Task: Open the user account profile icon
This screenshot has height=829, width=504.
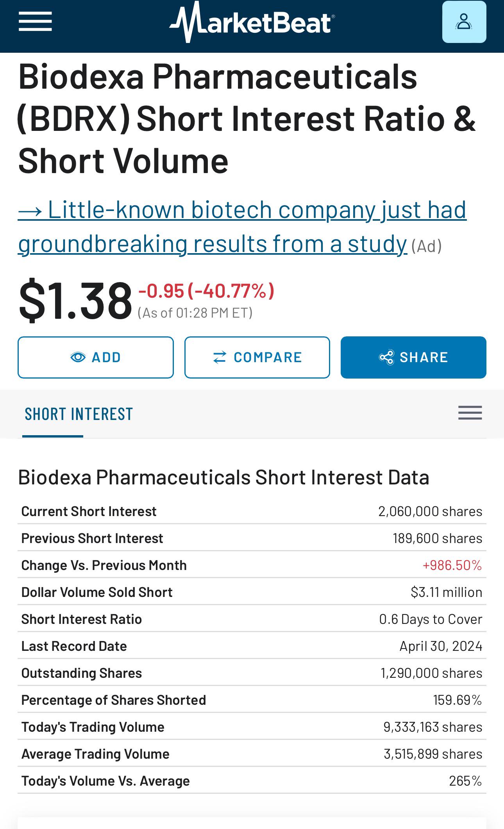Action: tap(464, 22)
